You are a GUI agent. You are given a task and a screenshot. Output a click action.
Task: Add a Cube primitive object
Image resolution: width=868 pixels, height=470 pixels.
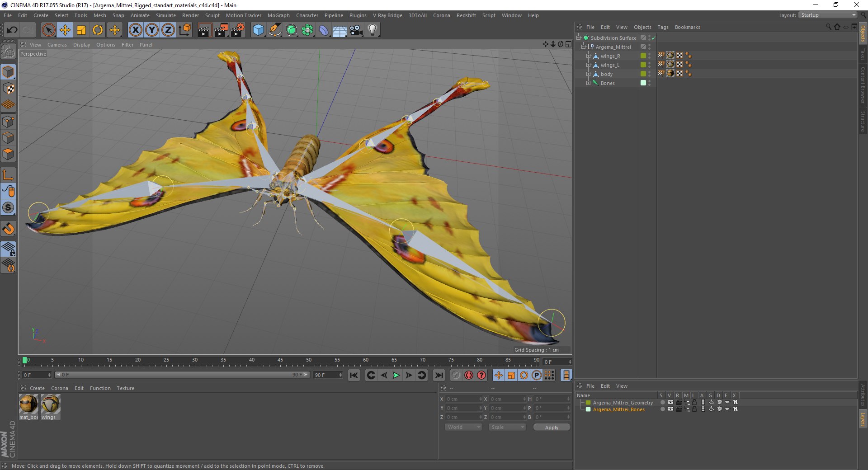point(258,30)
